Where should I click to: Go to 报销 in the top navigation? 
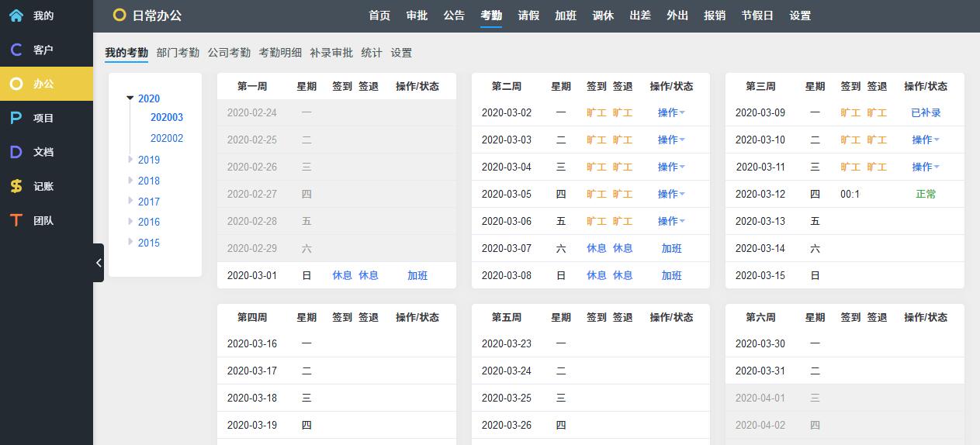[715, 16]
